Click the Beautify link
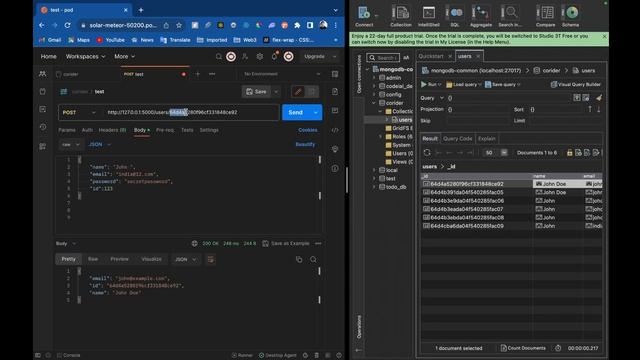The image size is (640, 360). click(x=305, y=144)
